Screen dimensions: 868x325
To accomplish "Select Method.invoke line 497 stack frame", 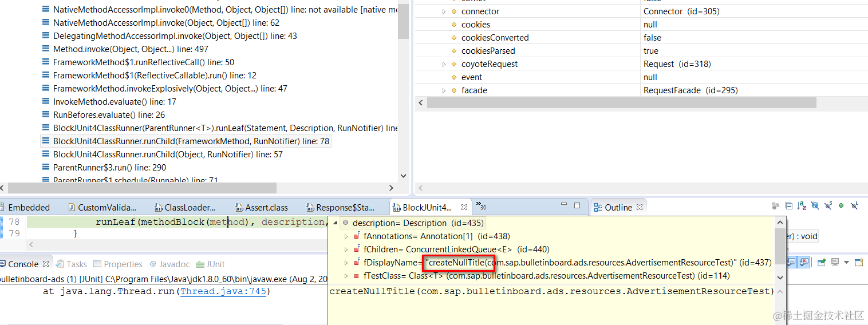I will tap(131, 49).
